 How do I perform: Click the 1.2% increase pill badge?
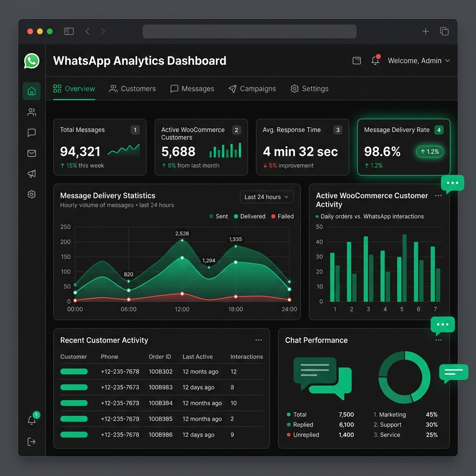430,152
